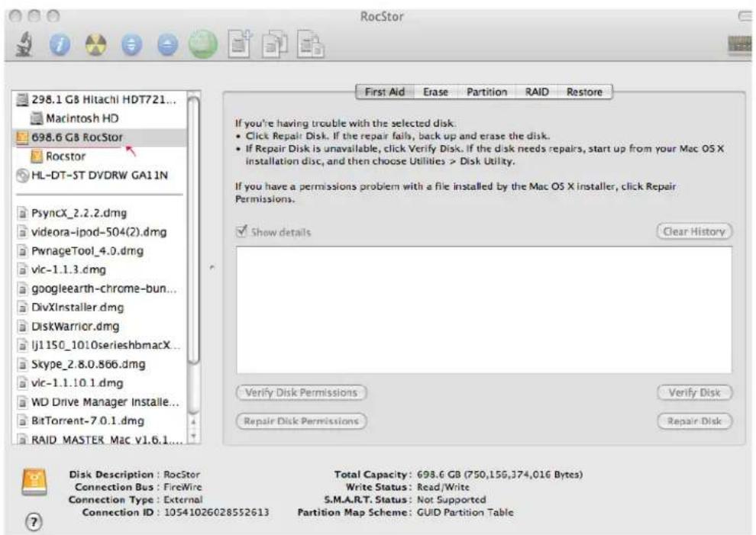Select the 298.1 GB Hitachi disk
The width and height of the screenshot is (756, 535).
tap(99, 100)
